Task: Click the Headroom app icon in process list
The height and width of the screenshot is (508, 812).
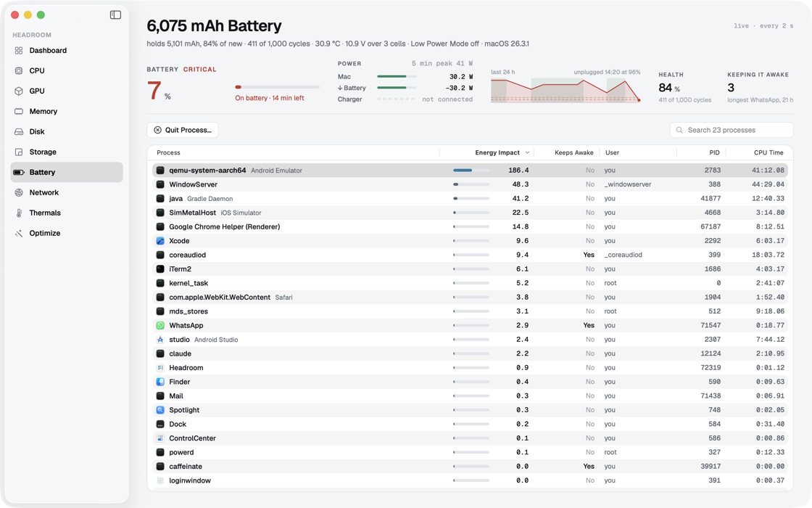Action: [160, 367]
